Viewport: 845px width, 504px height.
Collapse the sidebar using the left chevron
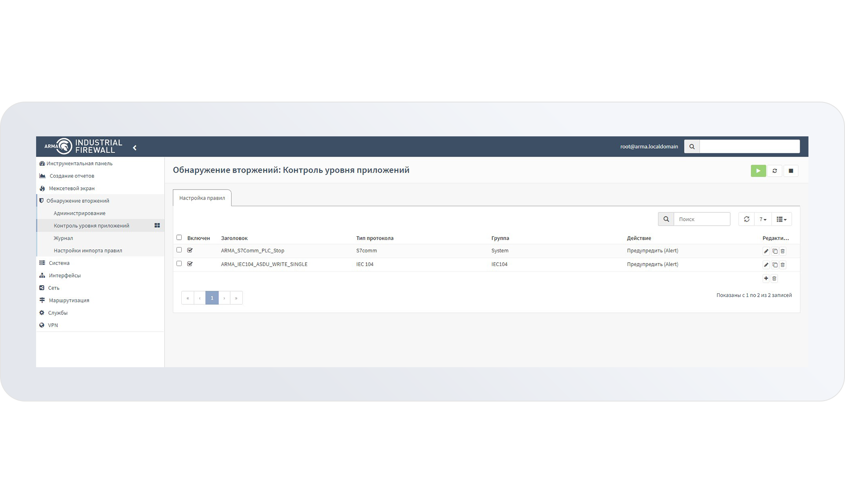coord(135,148)
